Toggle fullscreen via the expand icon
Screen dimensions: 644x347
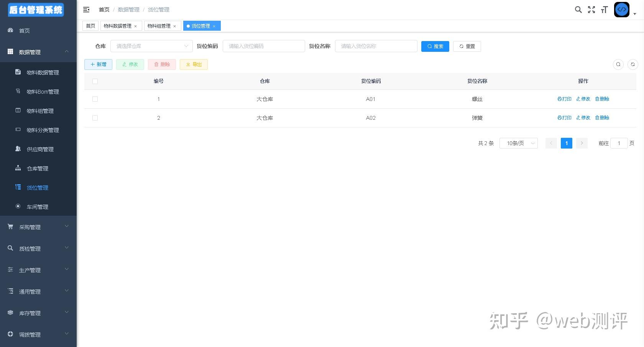pyautogui.click(x=591, y=10)
